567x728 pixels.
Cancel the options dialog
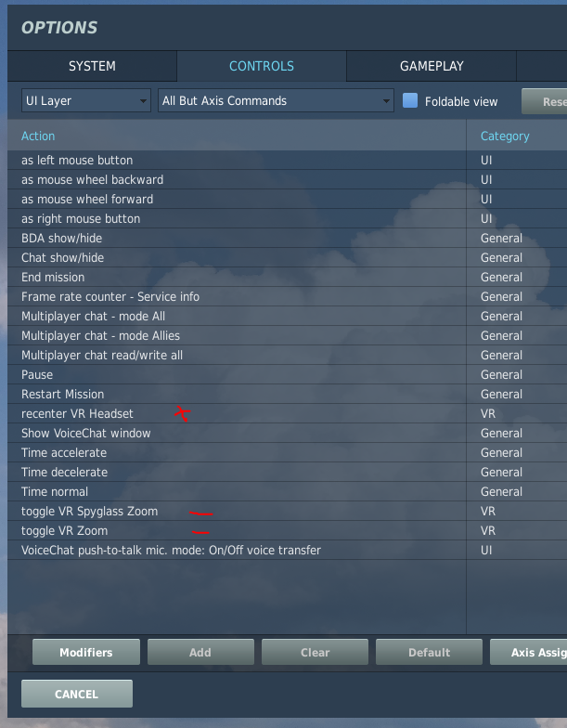[x=77, y=694]
